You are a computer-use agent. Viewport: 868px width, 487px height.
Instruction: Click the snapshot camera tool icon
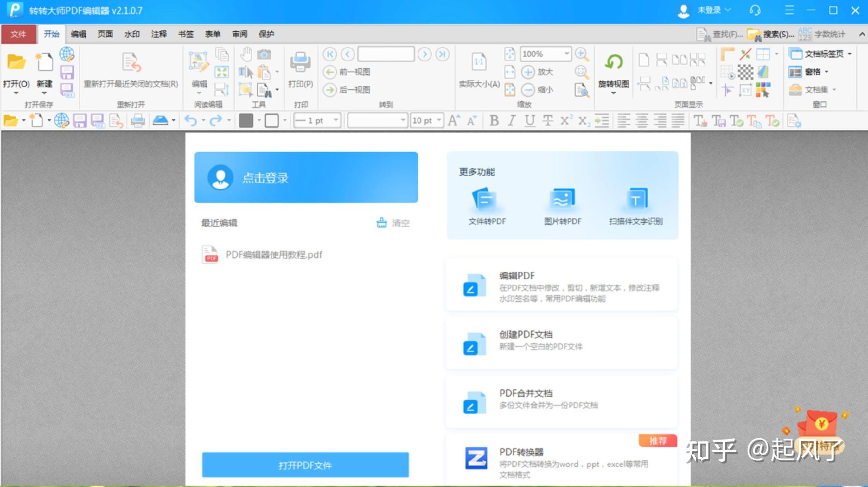(x=264, y=55)
